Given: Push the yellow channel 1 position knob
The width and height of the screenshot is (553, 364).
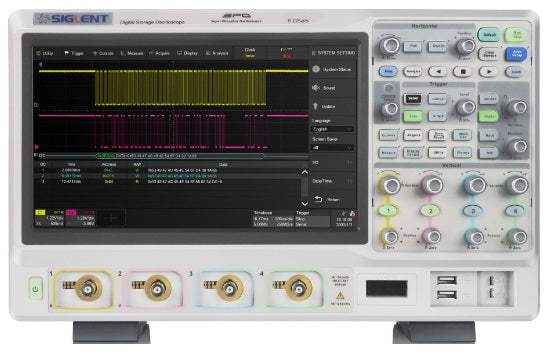Looking at the screenshot, I should (389, 236).
